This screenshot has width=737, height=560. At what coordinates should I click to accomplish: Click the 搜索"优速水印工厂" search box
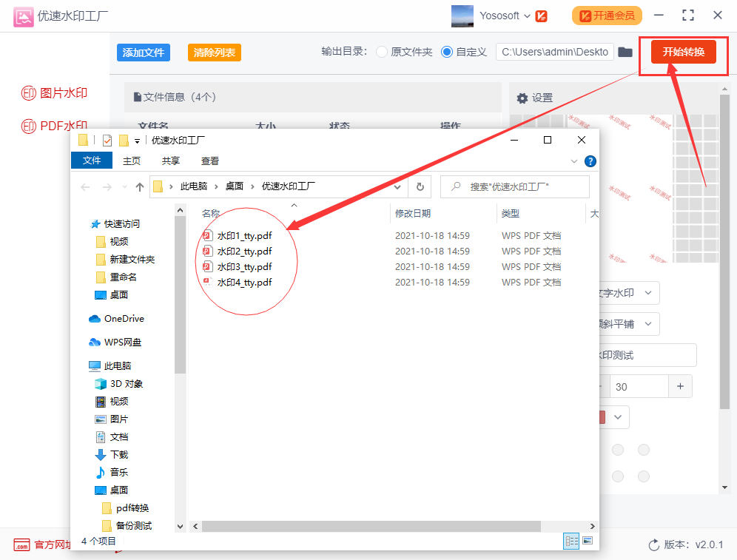coord(515,187)
